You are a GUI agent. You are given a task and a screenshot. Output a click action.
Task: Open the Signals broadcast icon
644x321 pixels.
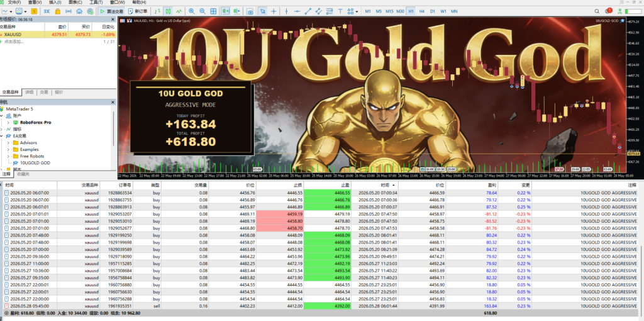pos(69,11)
